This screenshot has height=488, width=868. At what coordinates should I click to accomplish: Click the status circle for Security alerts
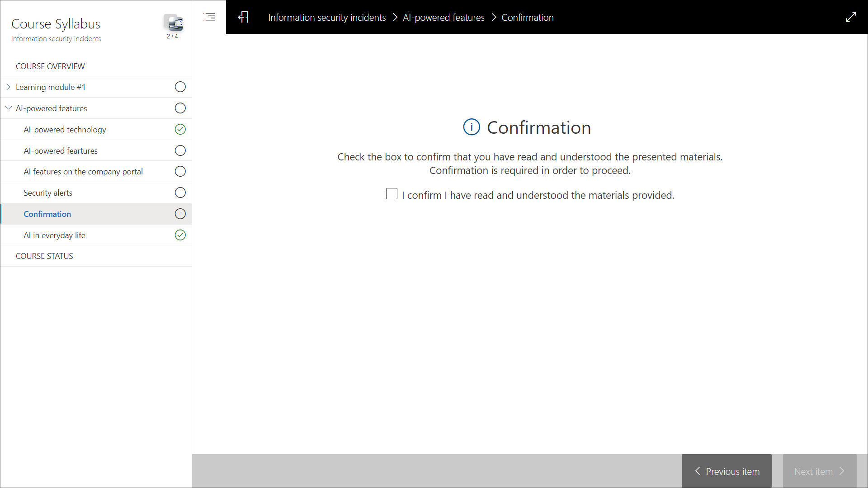click(180, 193)
